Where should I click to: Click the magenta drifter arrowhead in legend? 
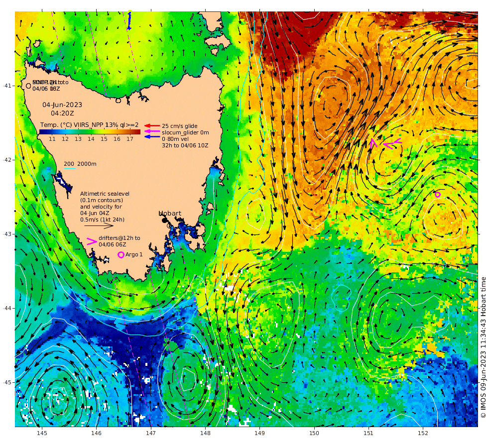92,241
